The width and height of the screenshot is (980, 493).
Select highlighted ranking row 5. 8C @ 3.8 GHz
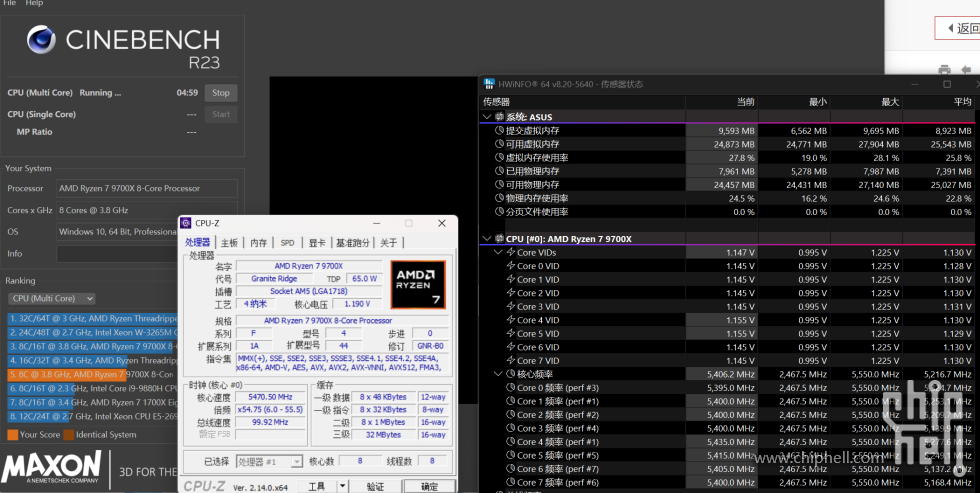click(93, 374)
